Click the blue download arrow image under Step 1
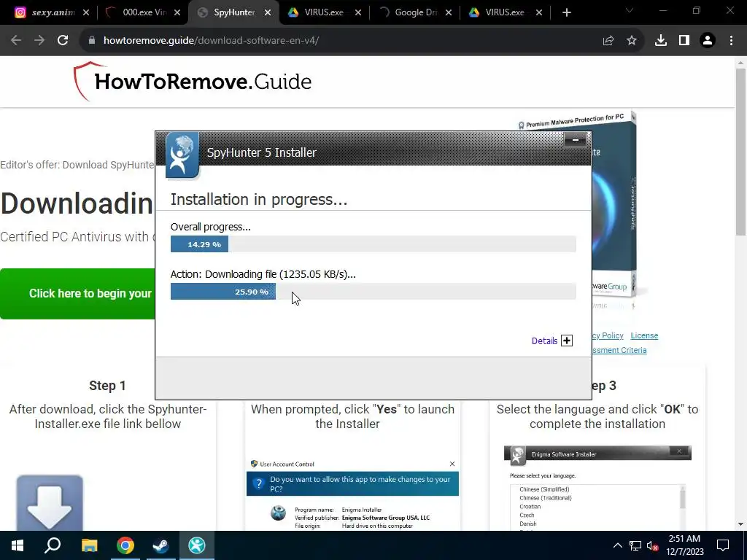 [x=50, y=502]
